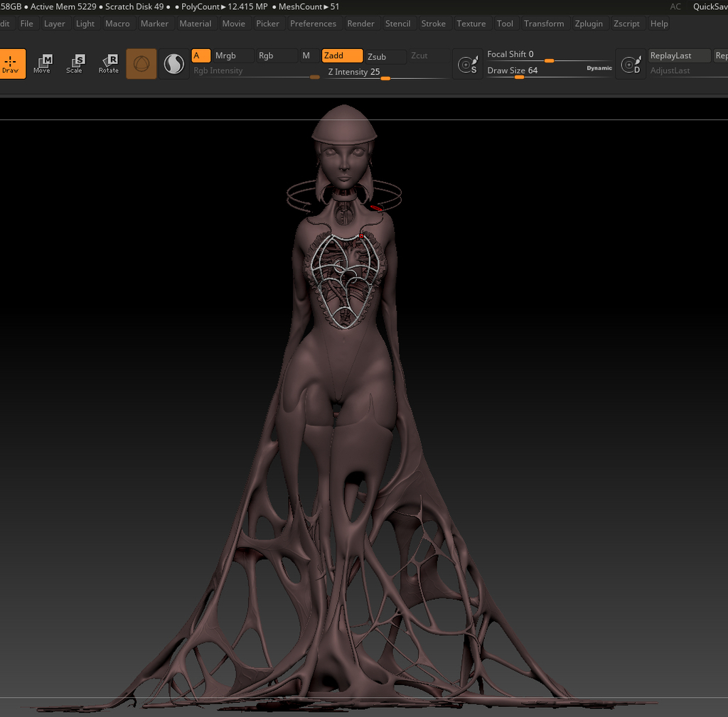728x717 pixels.
Task: Select the Draw mode tool
Action: pyautogui.click(x=11, y=64)
